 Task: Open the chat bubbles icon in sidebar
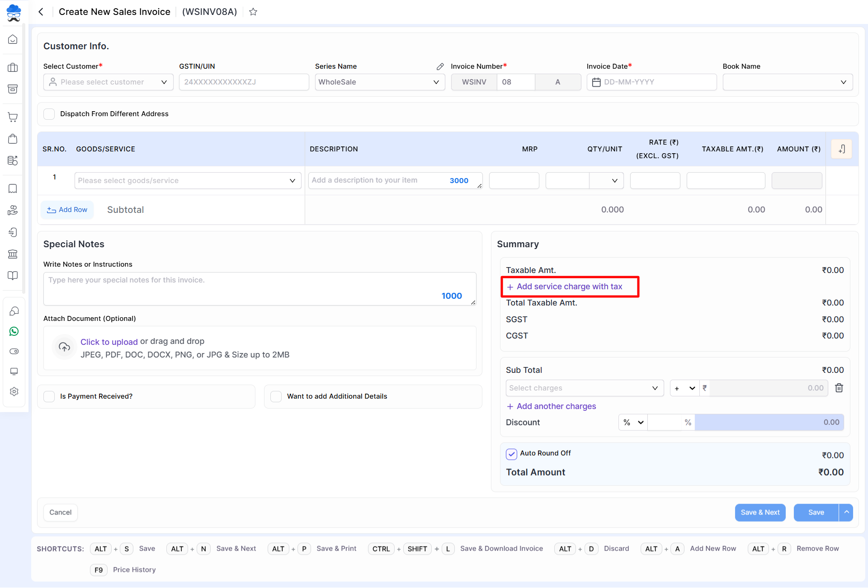pos(14,311)
